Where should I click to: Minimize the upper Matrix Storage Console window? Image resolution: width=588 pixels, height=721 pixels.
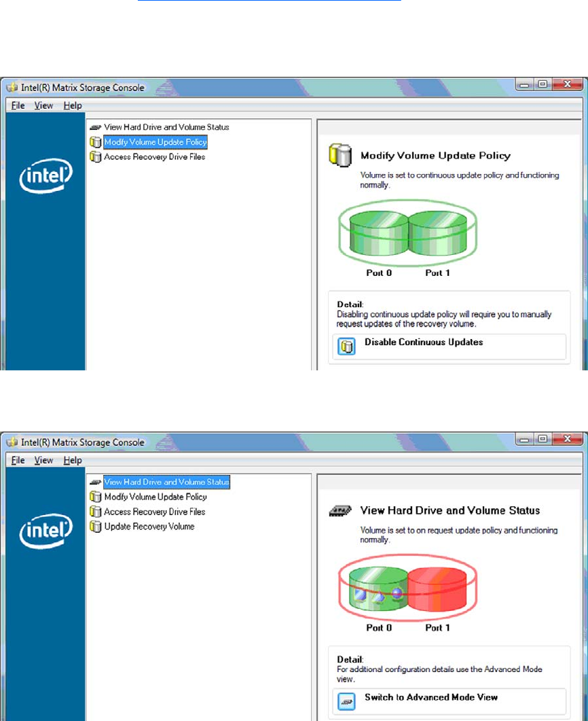click(x=524, y=84)
